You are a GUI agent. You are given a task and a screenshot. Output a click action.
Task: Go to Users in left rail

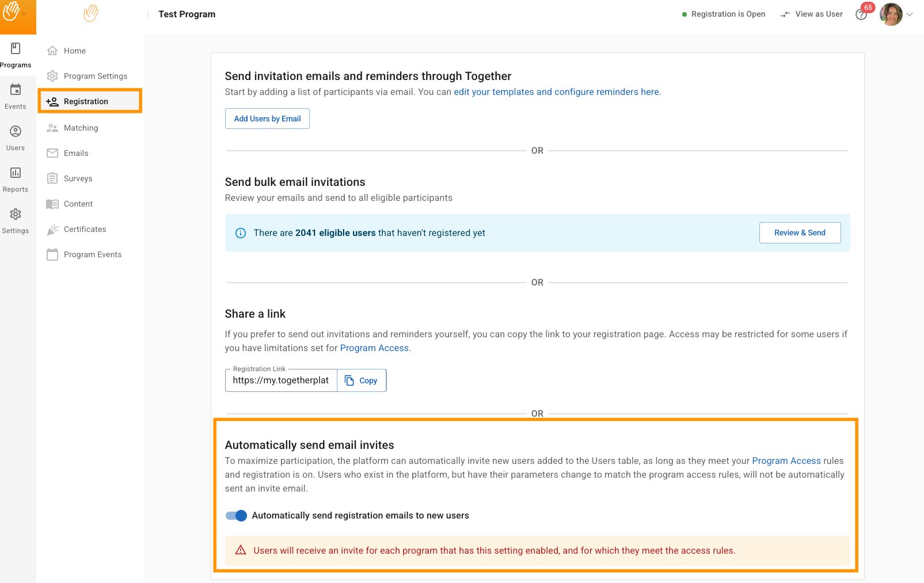pos(16,132)
